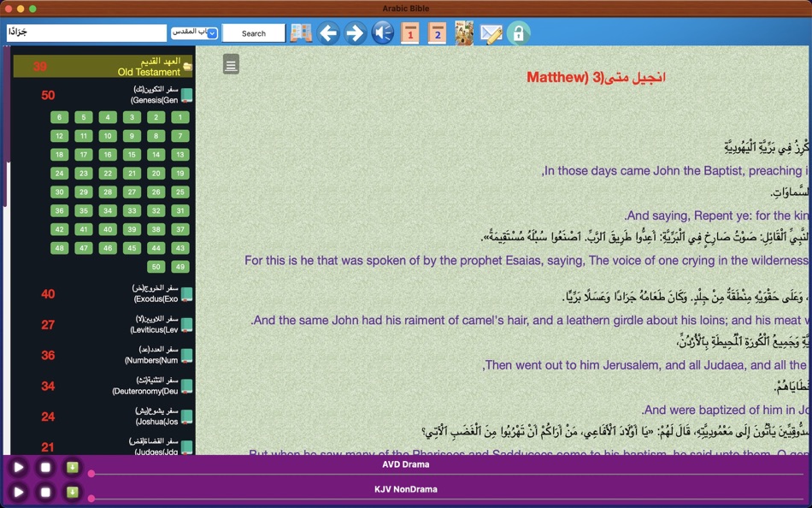812x508 pixels.
Task: Navigate forward using the right arrow icon
Action: tap(354, 33)
